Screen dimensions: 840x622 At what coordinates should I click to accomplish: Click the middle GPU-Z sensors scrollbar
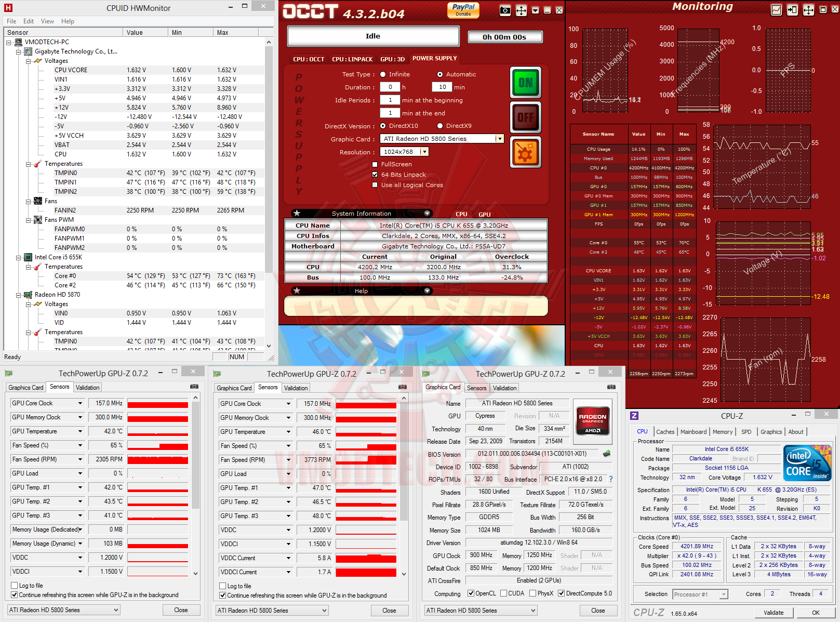404,461
